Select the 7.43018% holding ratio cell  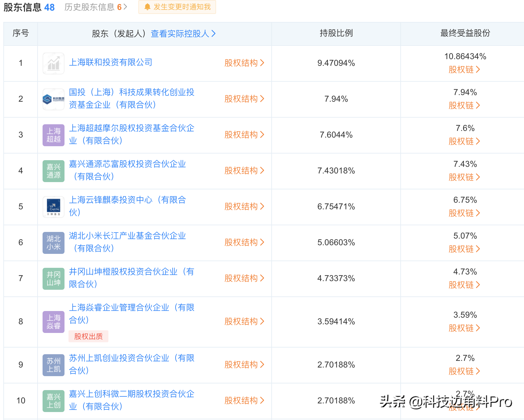336,171
